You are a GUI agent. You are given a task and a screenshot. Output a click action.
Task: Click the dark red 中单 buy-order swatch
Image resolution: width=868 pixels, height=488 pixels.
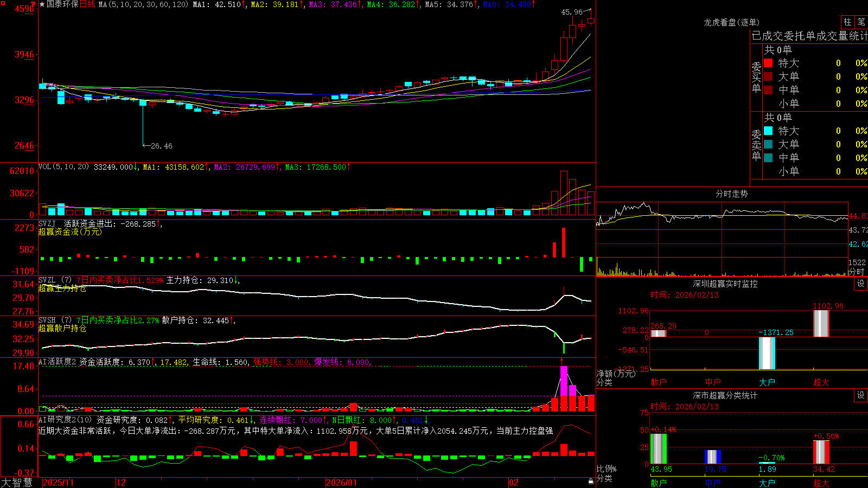click(768, 90)
